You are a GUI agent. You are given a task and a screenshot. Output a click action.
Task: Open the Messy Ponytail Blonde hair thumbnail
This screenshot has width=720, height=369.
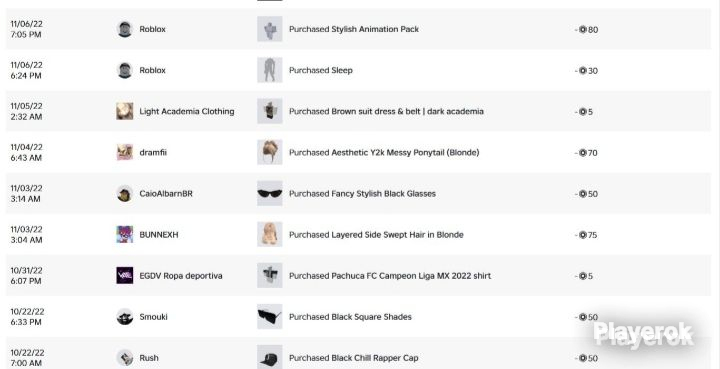270,152
